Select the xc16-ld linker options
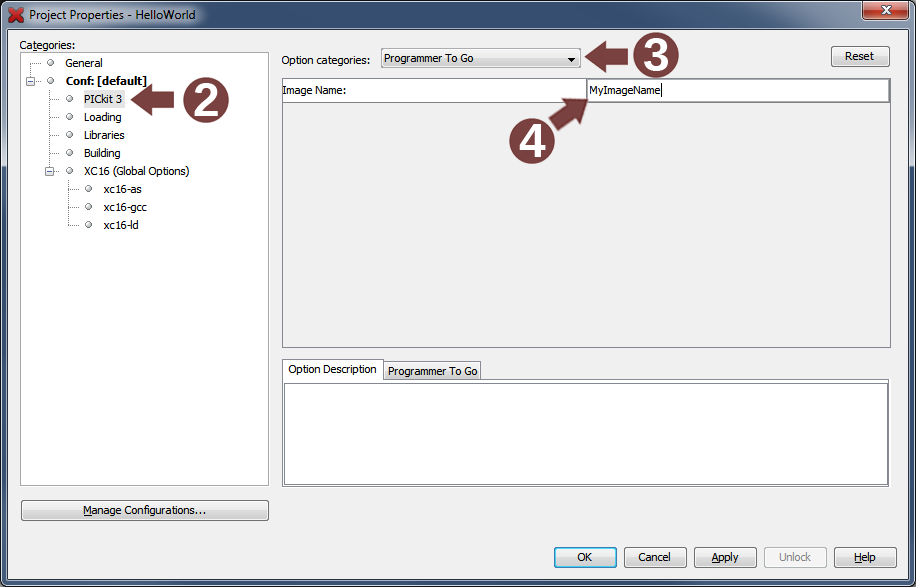This screenshot has width=916, height=587. click(x=121, y=225)
